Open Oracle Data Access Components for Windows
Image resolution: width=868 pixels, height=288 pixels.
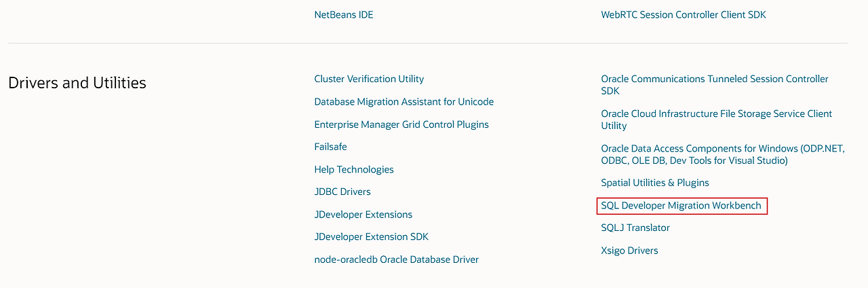[723, 154]
